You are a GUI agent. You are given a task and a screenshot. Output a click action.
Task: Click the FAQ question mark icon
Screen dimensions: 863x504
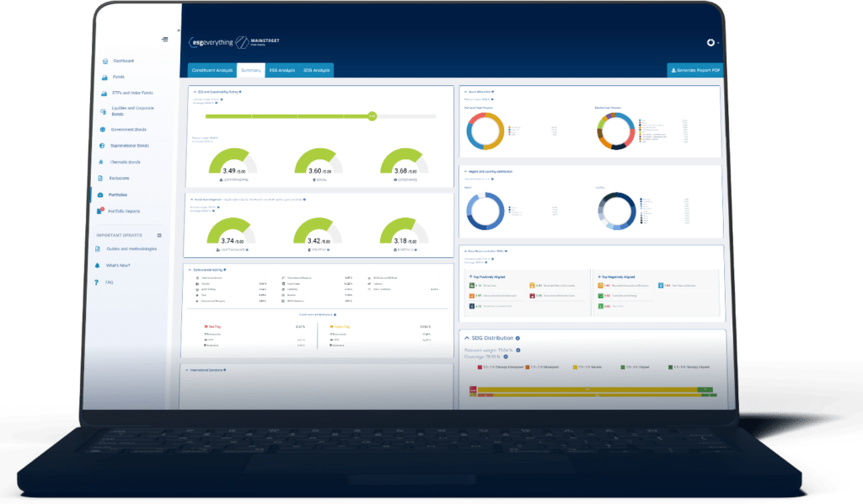(97, 282)
